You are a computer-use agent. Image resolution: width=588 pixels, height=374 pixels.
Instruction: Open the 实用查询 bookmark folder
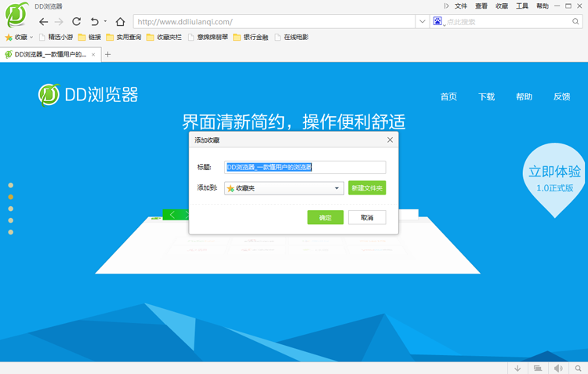click(x=124, y=37)
